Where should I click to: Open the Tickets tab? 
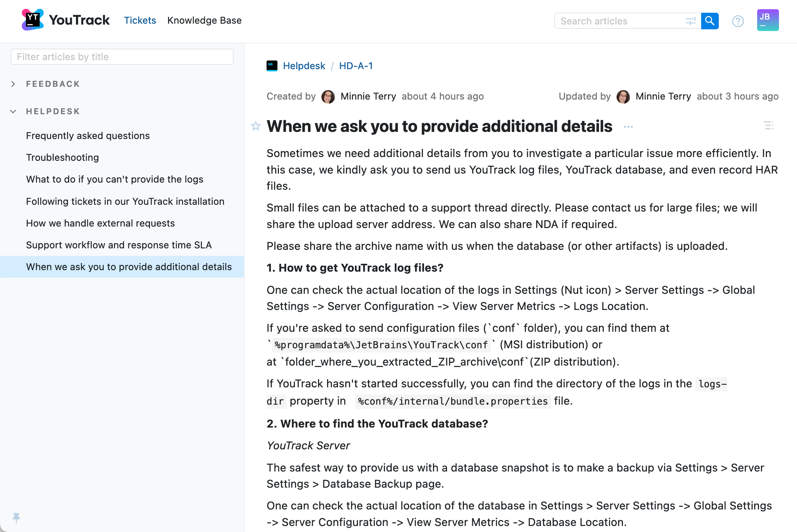pyautogui.click(x=140, y=20)
